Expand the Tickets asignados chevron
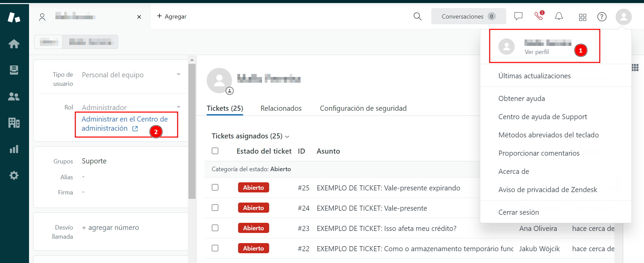 [x=288, y=136]
